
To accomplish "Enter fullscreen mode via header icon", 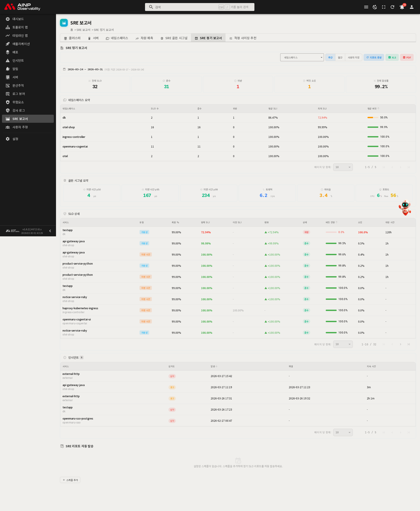I will click(x=384, y=7).
